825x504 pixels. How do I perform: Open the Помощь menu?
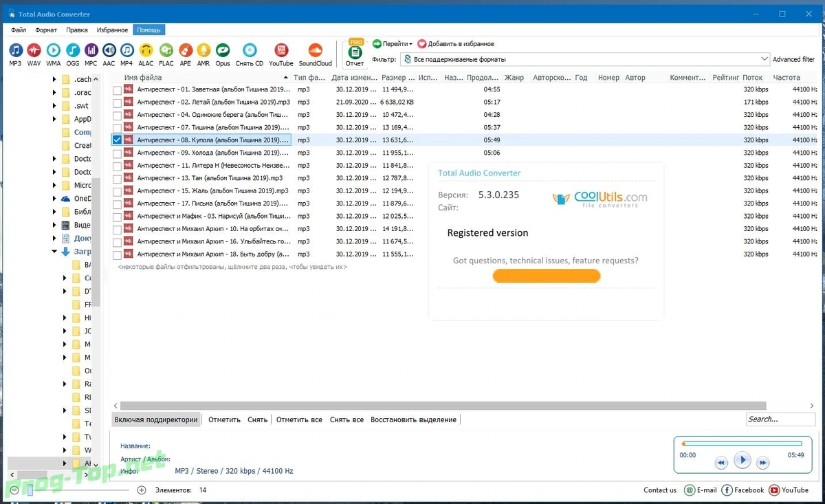pyautogui.click(x=148, y=30)
